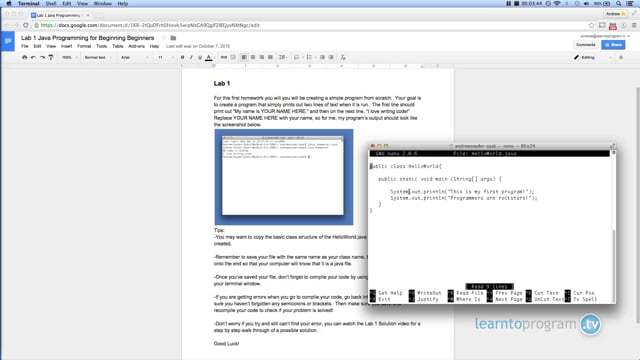This screenshot has height=360, width=640.
Task: Open the font size dropdown
Action: [x=165, y=58]
